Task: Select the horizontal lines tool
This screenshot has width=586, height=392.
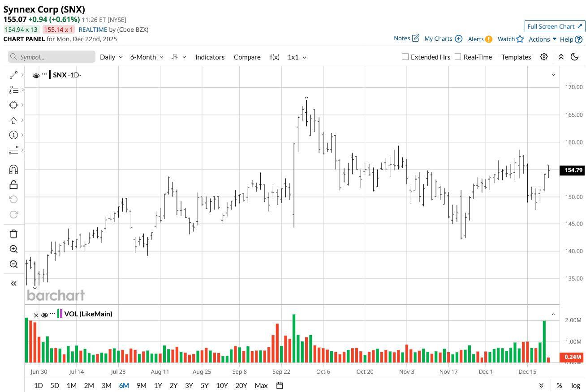Action: coord(13,150)
